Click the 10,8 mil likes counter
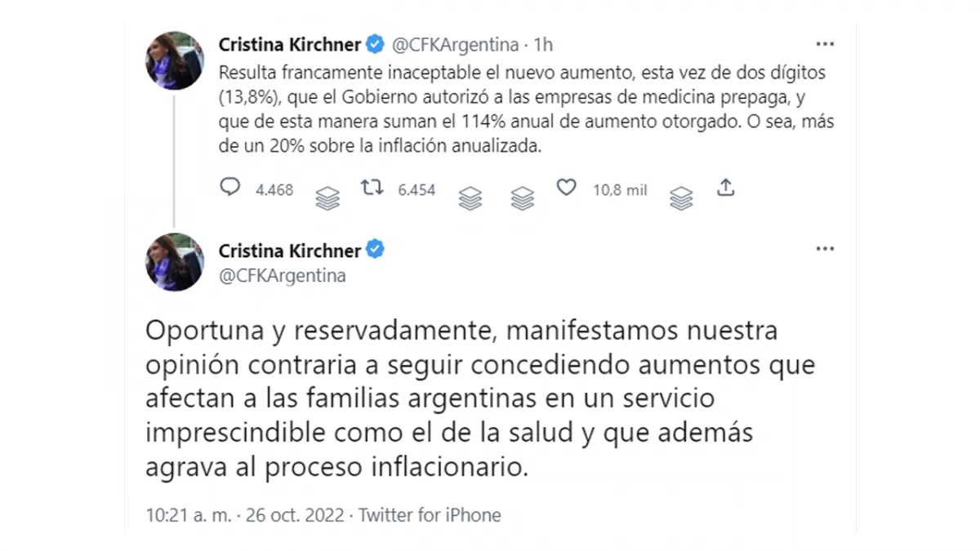980x551 pixels. pyautogui.click(x=619, y=189)
